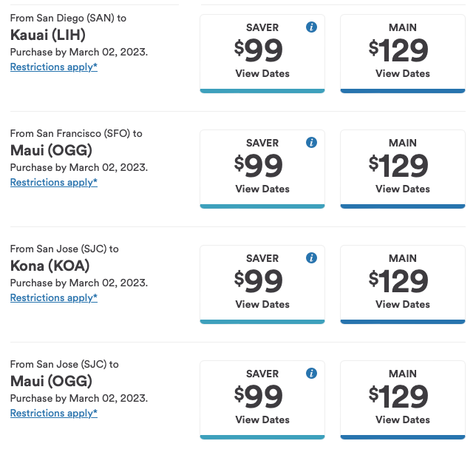Click info icon on San Jose–Maui Saver fare
This screenshot has width=476, height=455.
tap(311, 374)
